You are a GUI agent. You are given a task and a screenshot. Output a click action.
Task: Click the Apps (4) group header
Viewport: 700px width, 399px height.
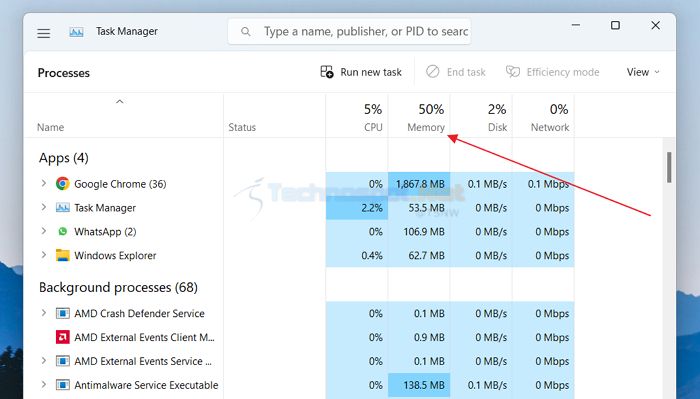63,158
